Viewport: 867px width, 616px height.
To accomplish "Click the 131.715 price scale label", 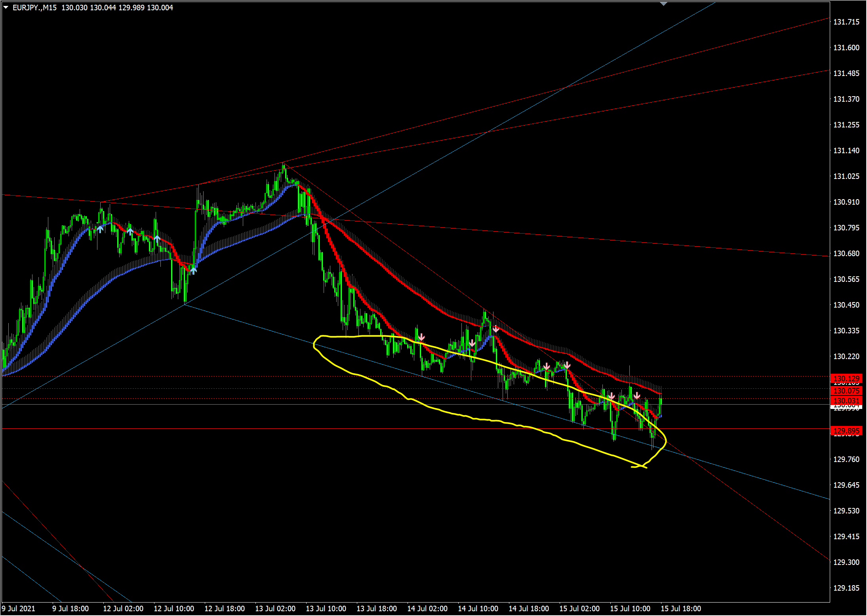I will pos(846,22).
